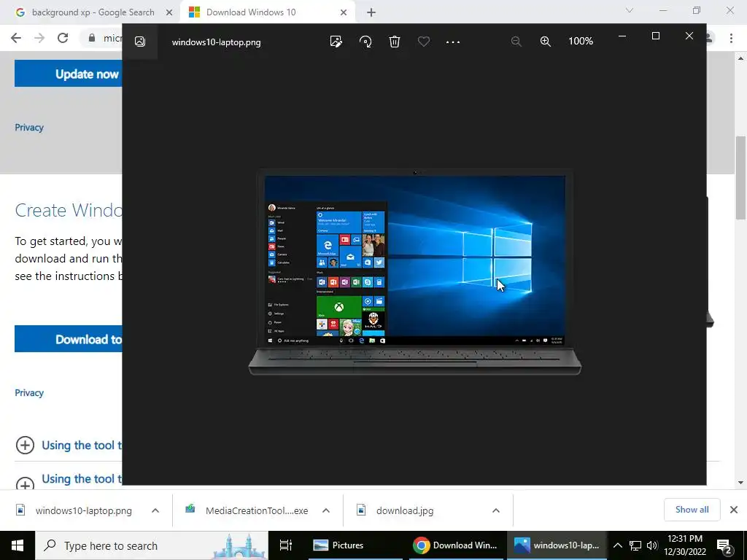Zoom out magnifier in Photos

point(516,42)
